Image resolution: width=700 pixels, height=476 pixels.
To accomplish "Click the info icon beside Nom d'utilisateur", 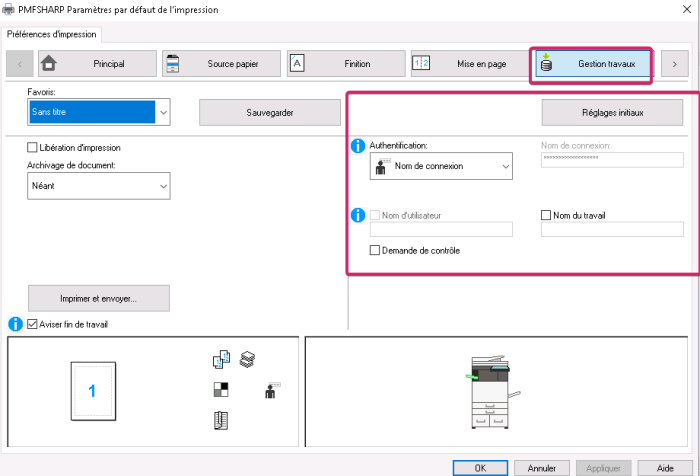I will [x=358, y=215].
